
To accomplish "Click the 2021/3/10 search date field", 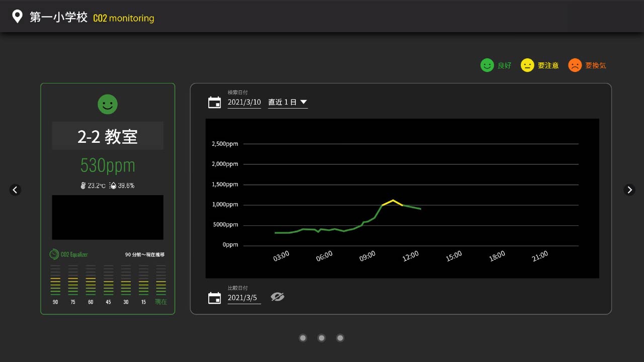I will click(x=244, y=102).
